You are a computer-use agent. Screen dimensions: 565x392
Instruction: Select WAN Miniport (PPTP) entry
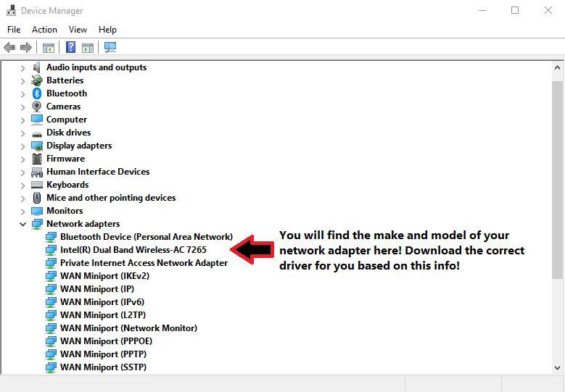[x=104, y=354]
